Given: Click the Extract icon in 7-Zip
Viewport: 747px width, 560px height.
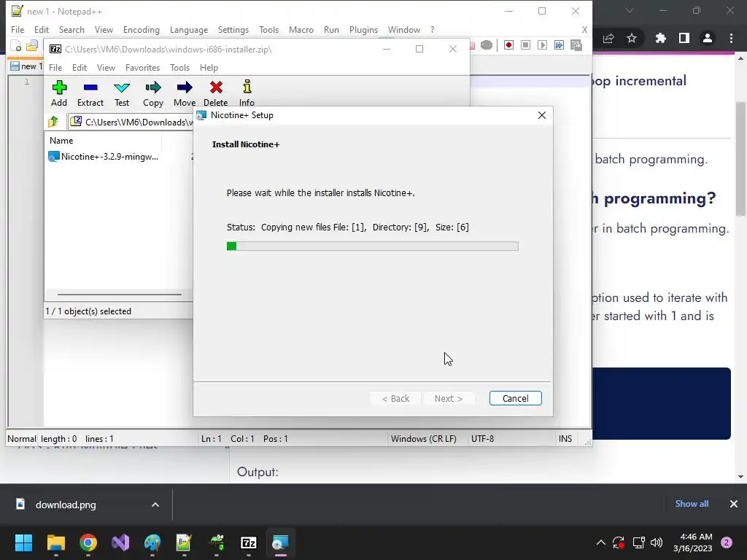Looking at the screenshot, I should [90, 93].
